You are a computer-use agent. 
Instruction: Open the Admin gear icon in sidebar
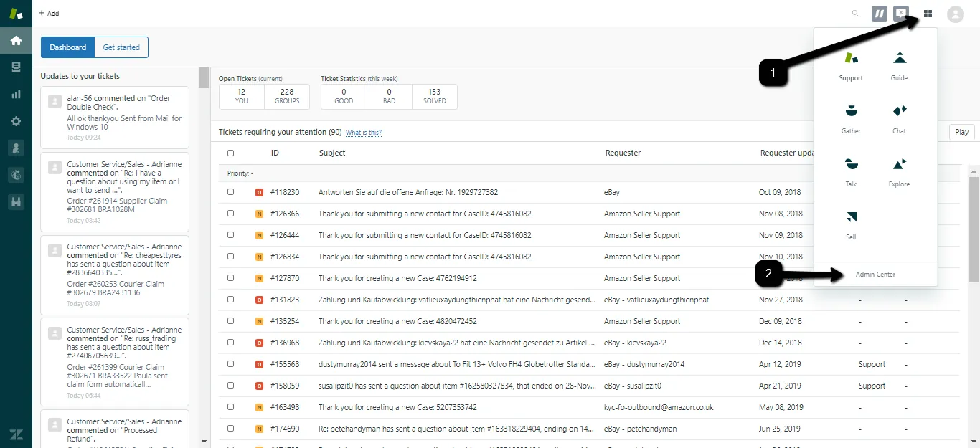16,121
